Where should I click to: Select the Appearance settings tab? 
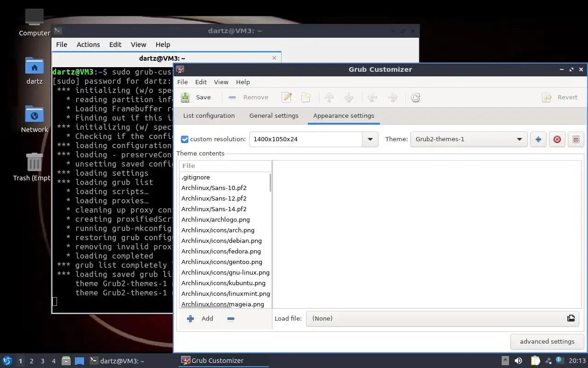pyautogui.click(x=344, y=115)
